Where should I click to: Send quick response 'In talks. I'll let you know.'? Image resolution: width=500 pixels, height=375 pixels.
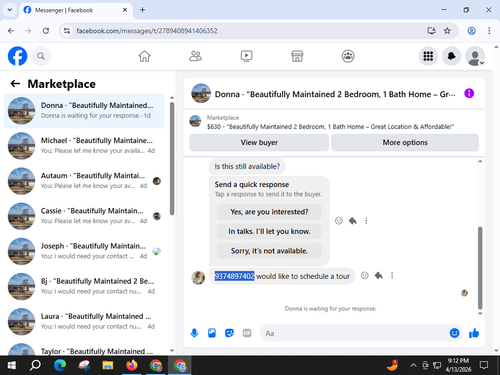[269, 231]
